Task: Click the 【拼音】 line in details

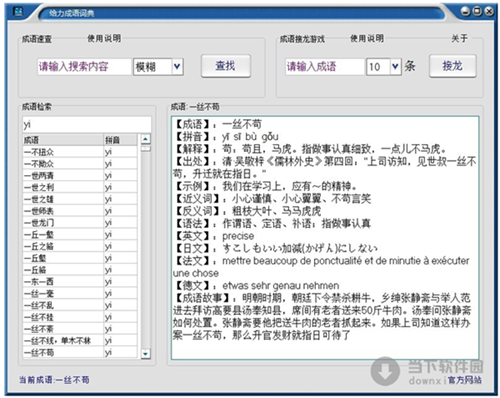Action: [226, 137]
